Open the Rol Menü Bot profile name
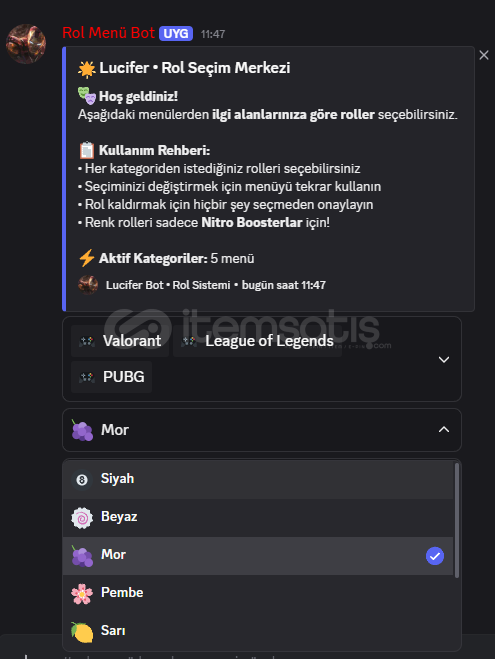This screenshot has width=495, height=659. tap(108, 33)
